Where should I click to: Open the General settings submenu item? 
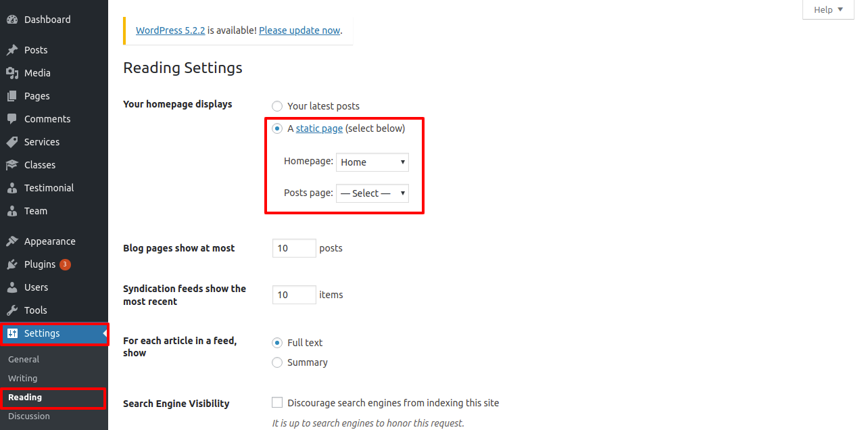tap(24, 359)
